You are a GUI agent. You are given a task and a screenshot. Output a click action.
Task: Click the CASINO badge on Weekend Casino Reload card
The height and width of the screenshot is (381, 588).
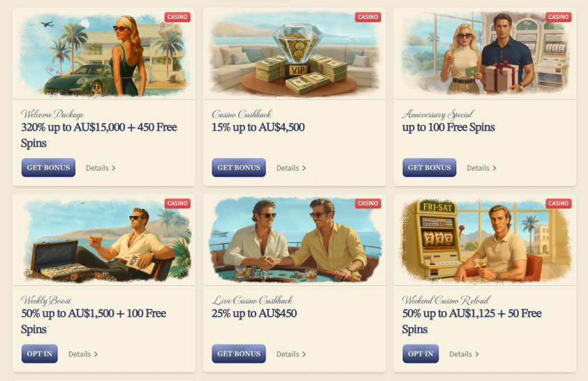click(x=559, y=203)
